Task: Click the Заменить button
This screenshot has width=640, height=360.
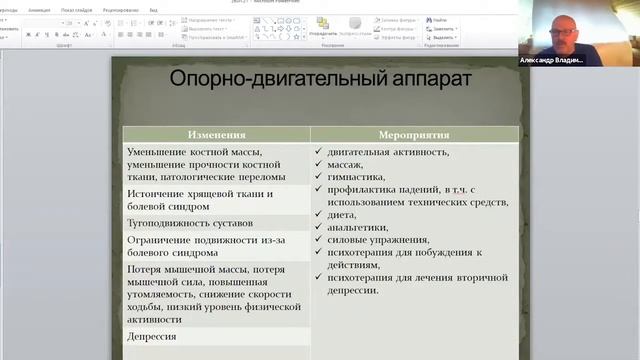Action: point(442,29)
